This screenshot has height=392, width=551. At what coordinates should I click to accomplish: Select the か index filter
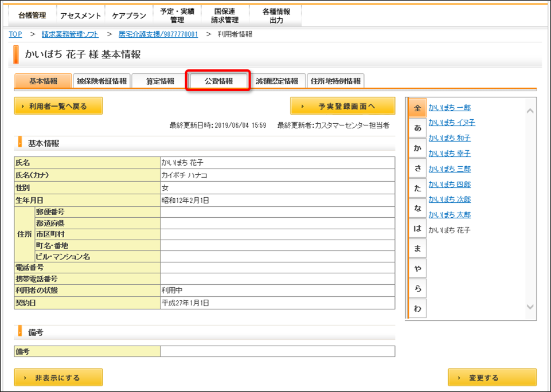(417, 148)
